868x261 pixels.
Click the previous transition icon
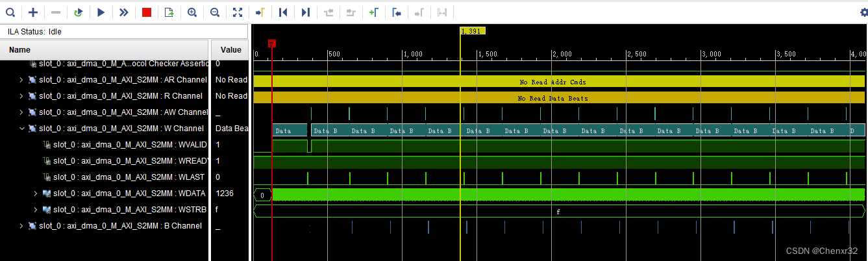pos(329,12)
